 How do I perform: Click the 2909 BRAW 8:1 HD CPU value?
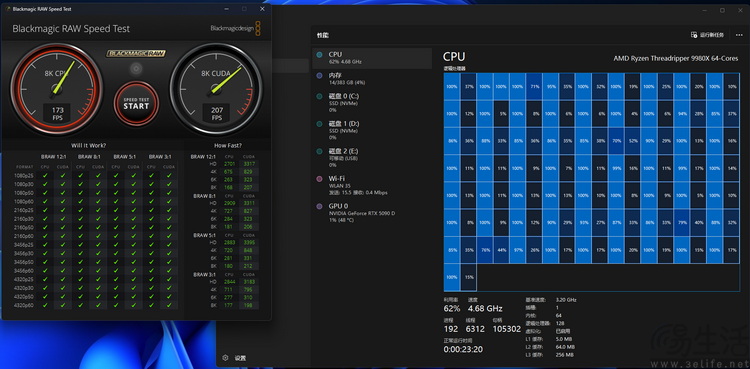[230, 203]
